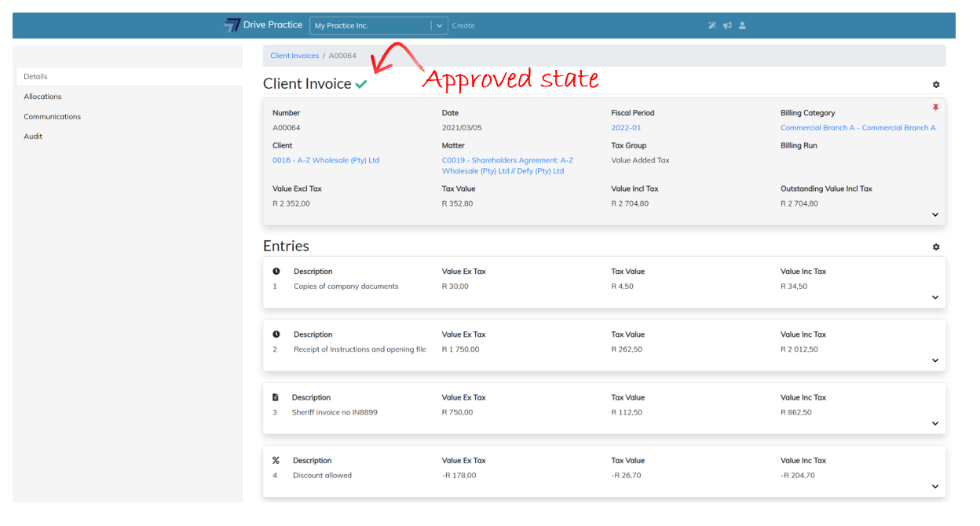Click the green approved checkmark icon
Screen dimensions: 980x526
click(x=360, y=84)
